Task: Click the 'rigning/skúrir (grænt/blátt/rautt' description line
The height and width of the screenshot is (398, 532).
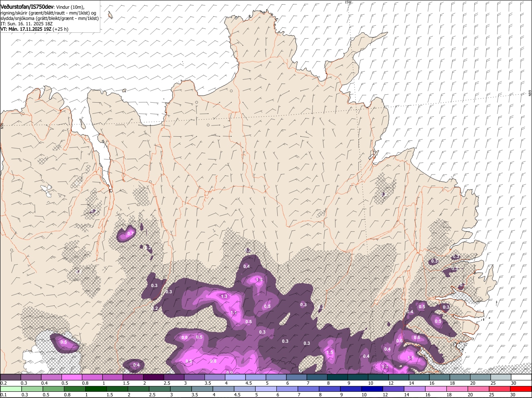Action: coord(48,13)
